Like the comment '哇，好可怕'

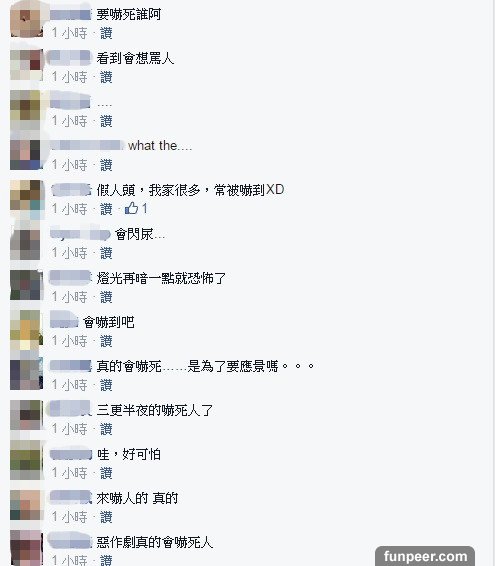tap(106, 473)
